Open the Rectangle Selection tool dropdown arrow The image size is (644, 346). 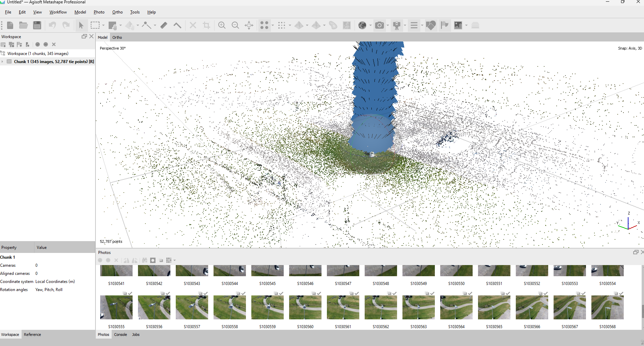103,25
